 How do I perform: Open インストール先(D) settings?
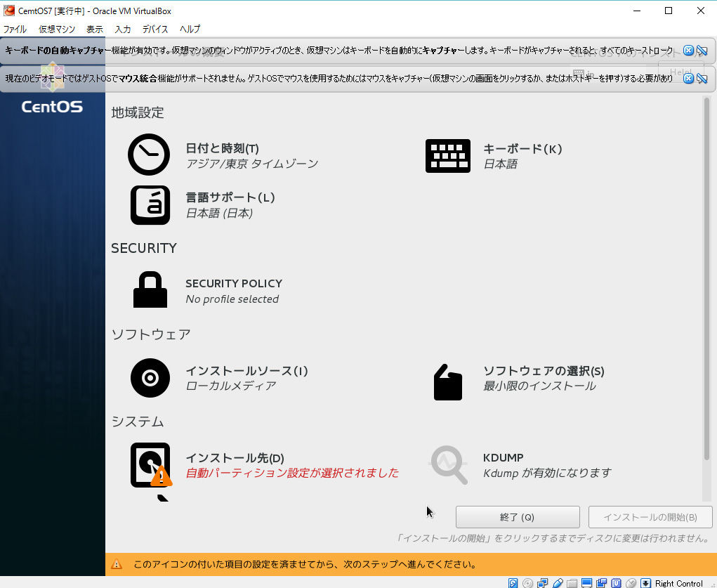point(235,457)
